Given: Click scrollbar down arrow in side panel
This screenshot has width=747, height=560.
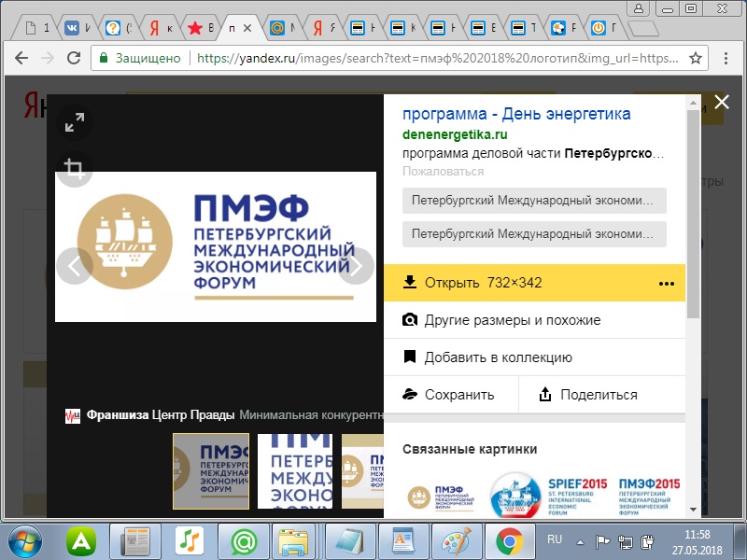Looking at the screenshot, I should tap(693, 510).
